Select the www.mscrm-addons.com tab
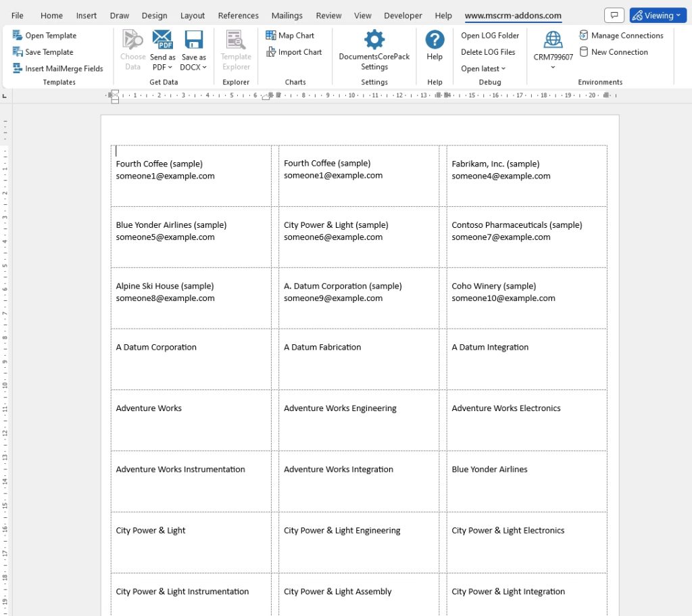The width and height of the screenshot is (692, 616). [x=513, y=16]
